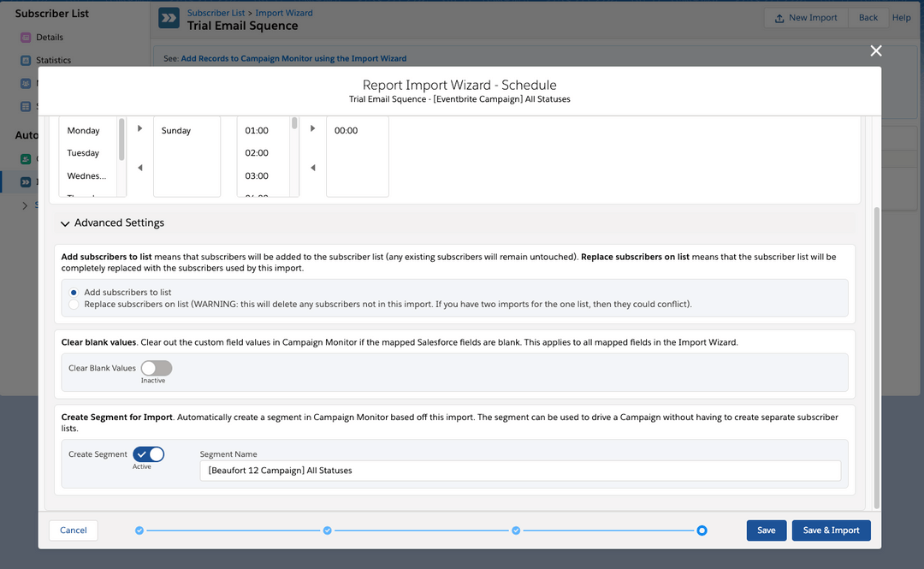The height and width of the screenshot is (569, 924).
Task: Choose the Replace subscribers on list option
Action: pyautogui.click(x=74, y=305)
